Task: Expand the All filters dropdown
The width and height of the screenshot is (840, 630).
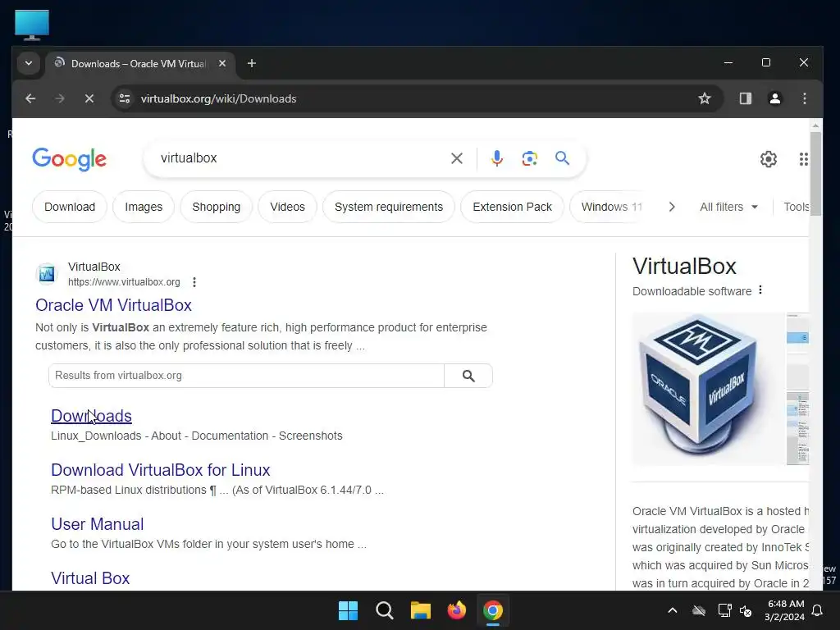Action: pos(728,207)
